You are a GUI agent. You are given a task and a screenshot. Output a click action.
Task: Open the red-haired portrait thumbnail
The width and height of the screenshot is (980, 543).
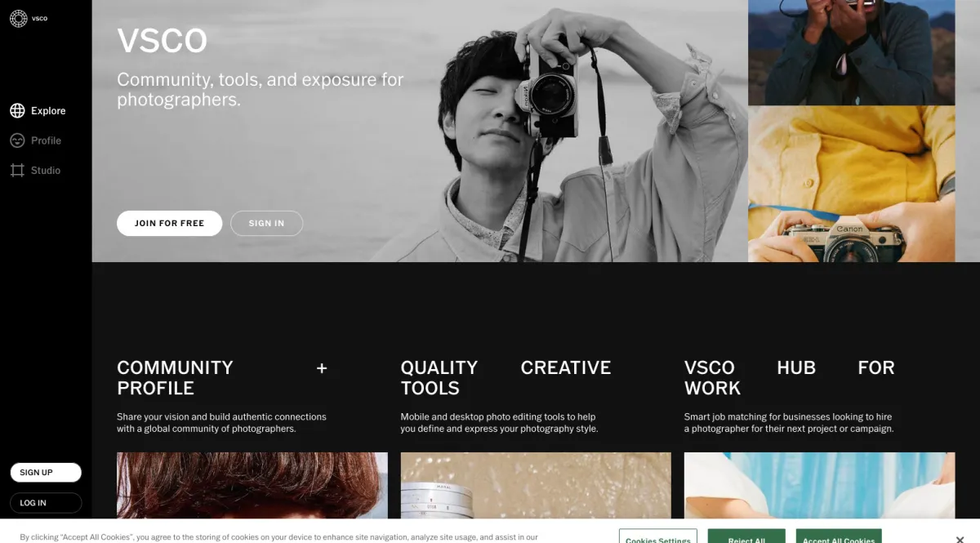click(252, 486)
